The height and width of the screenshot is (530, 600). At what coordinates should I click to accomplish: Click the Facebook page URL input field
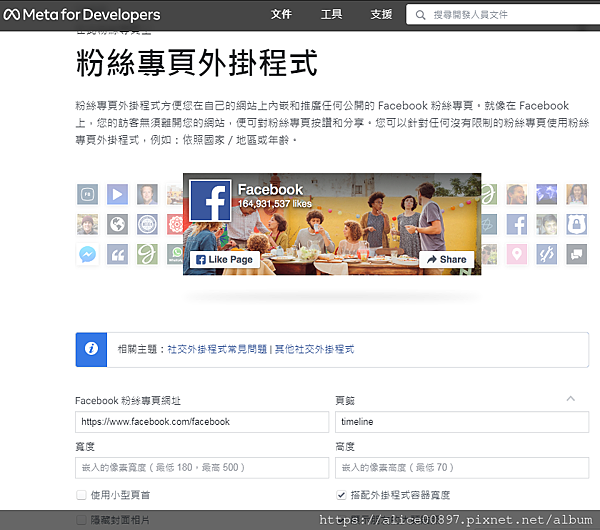[202, 422]
